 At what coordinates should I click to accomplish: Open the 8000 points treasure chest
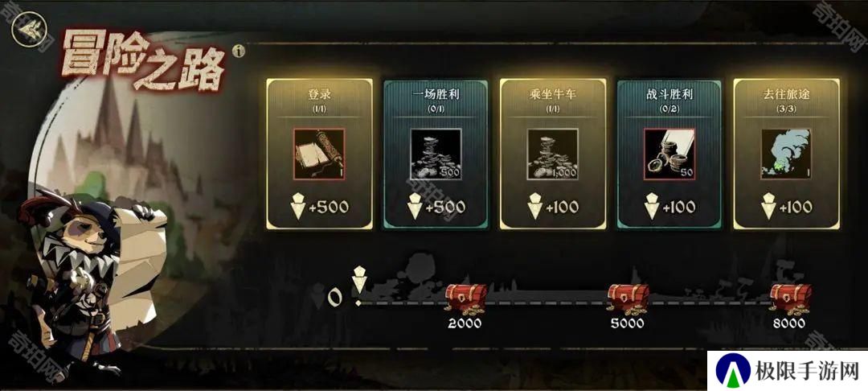(790, 299)
